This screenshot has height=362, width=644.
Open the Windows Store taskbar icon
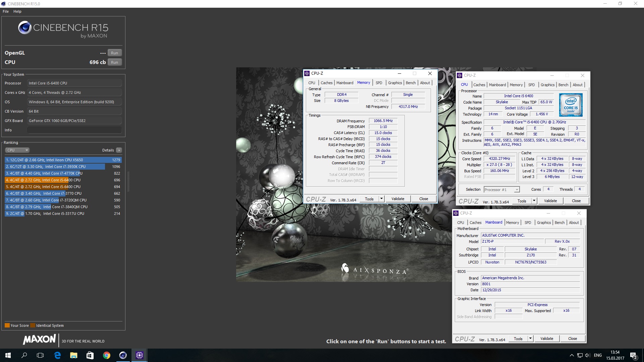pyautogui.click(x=90, y=355)
